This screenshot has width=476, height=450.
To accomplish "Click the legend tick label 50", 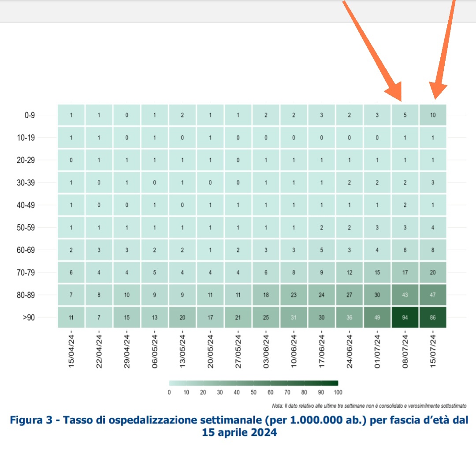I will pos(253,392).
